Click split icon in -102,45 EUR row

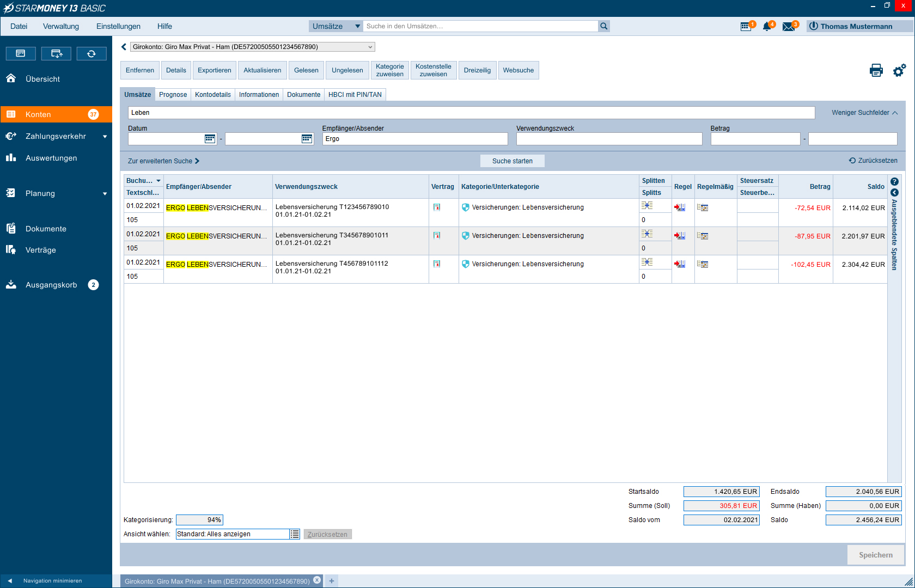647,262
